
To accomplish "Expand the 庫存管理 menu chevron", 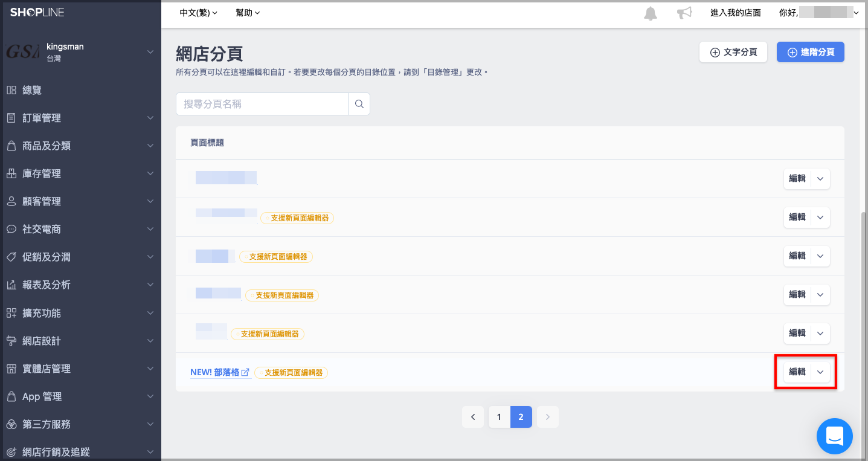I will click(150, 173).
